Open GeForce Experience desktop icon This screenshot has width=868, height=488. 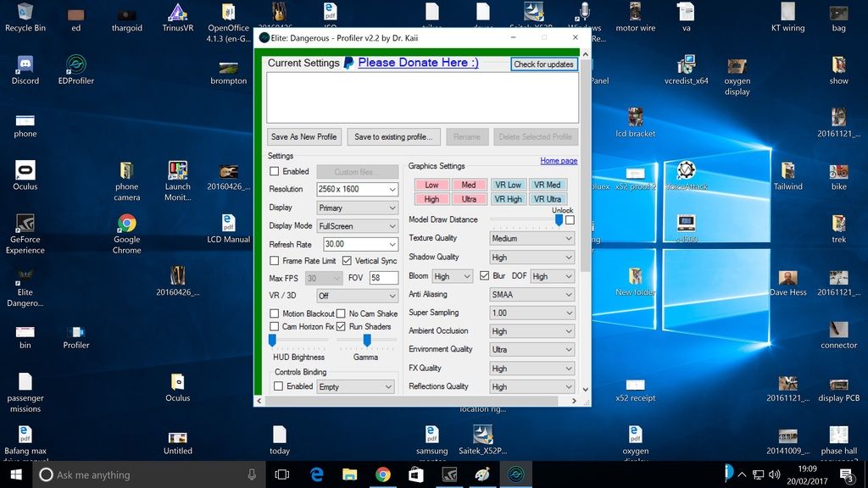pos(25,234)
